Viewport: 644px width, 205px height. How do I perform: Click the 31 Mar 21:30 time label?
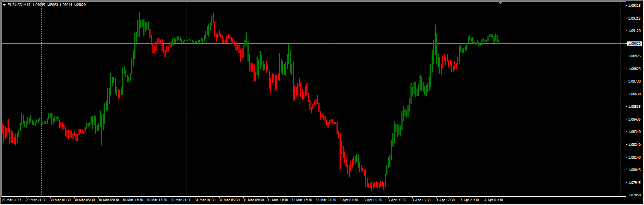[326, 200]
